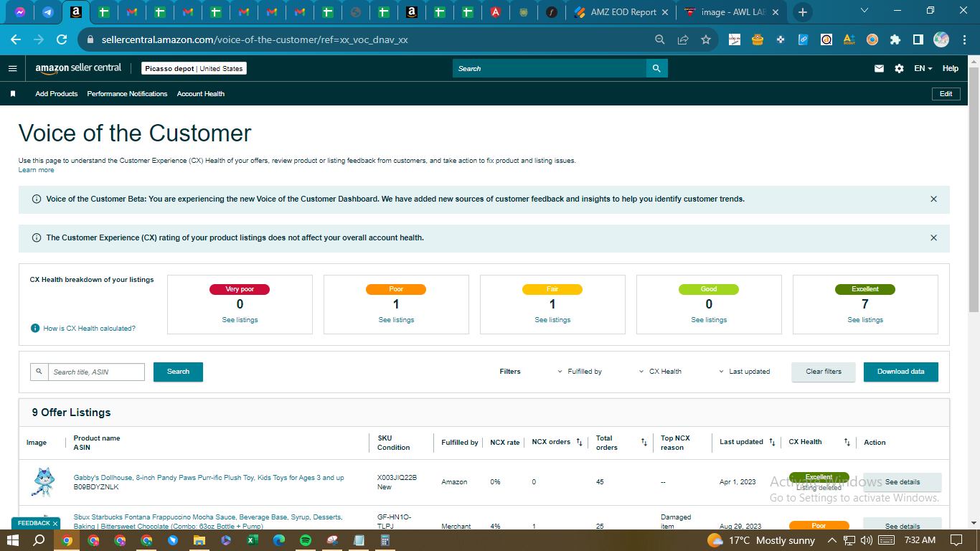Viewport: 980px width, 551px height.
Task: Sort listings by NCX orders arrows
Action: click(x=580, y=442)
